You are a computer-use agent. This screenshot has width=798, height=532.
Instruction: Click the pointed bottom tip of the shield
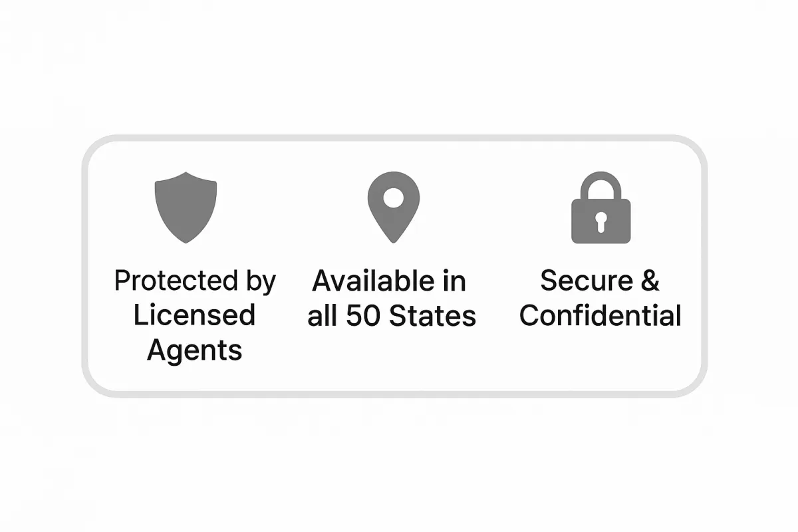pos(186,239)
